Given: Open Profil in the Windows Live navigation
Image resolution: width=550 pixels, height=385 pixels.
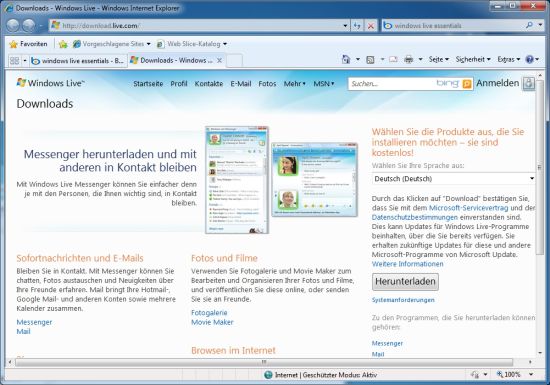Looking at the screenshot, I should tap(179, 83).
